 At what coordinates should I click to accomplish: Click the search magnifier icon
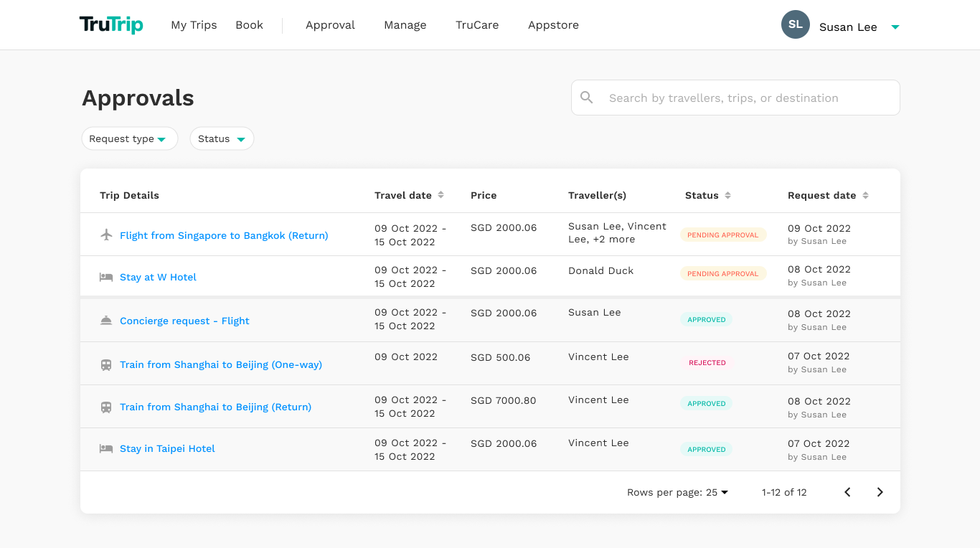click(x=587, y=98)
